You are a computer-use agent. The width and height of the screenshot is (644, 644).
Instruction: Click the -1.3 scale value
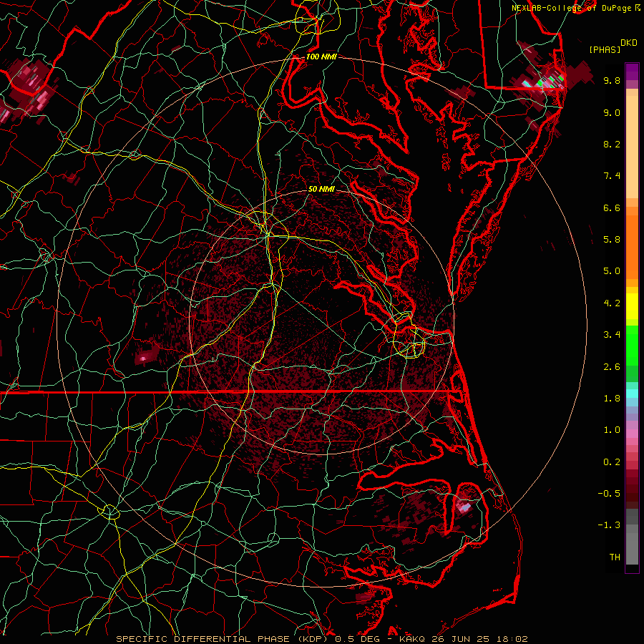click(x=609, y=525)
